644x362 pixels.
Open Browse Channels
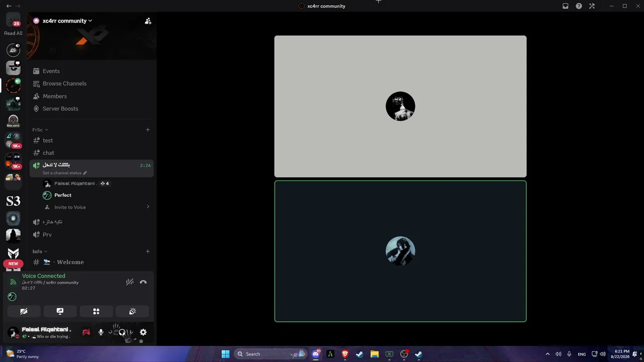(64, 83)
